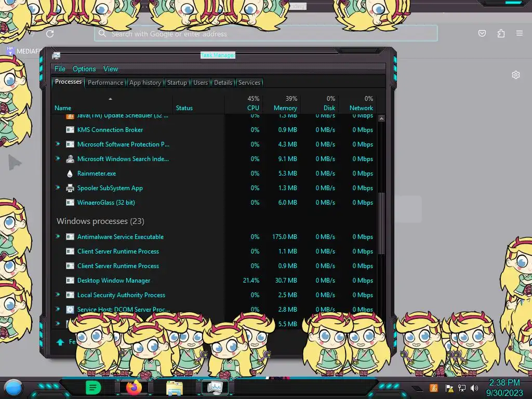Expand Local Security Authority Process row

58,295
